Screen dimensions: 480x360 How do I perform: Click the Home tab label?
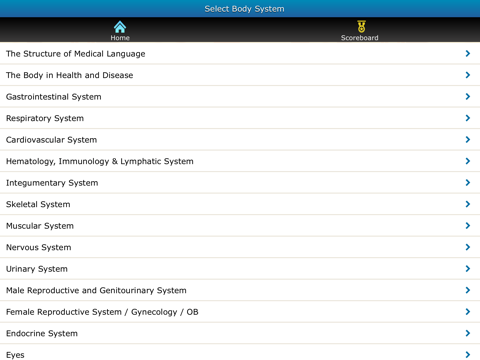pos(120,38)
